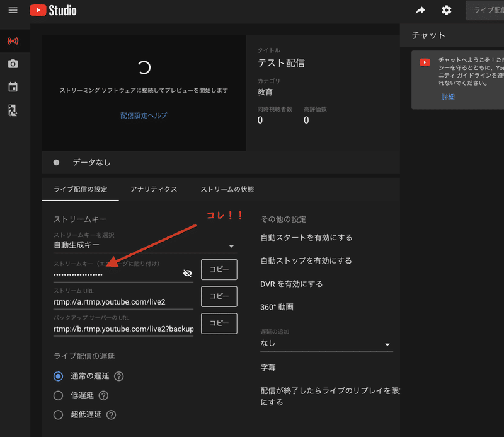Click the share arrow icon

(421, 10)
